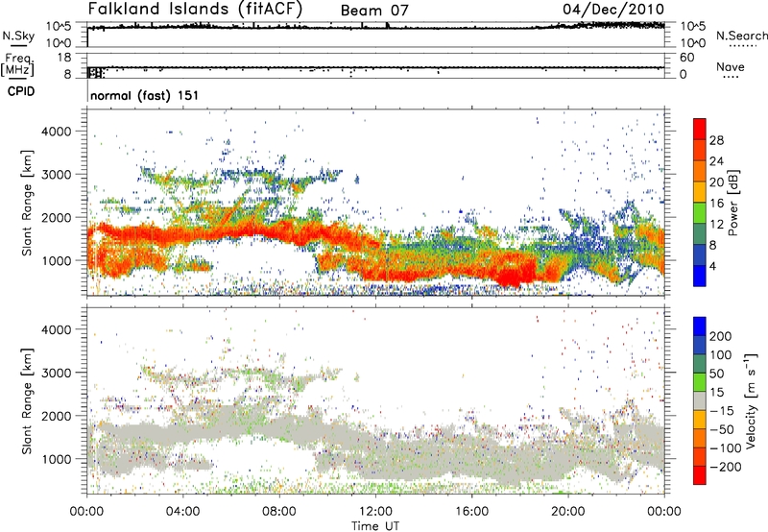Click the '16' tick on the power colorbar

[716, 204]
